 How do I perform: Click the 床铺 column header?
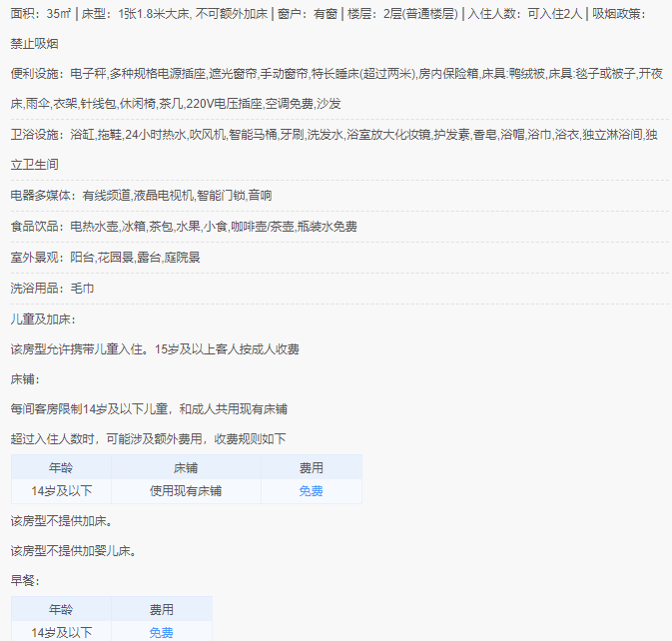(186, 467)
